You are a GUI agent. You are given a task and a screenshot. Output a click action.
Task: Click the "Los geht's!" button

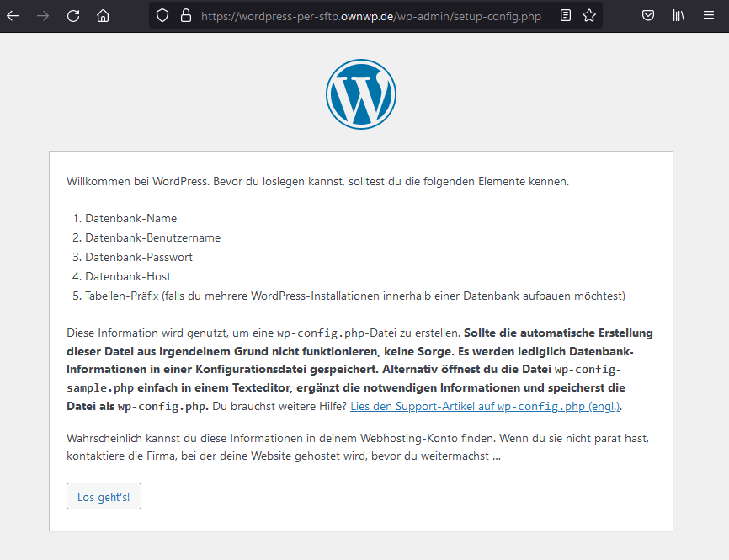coord(104,496)
